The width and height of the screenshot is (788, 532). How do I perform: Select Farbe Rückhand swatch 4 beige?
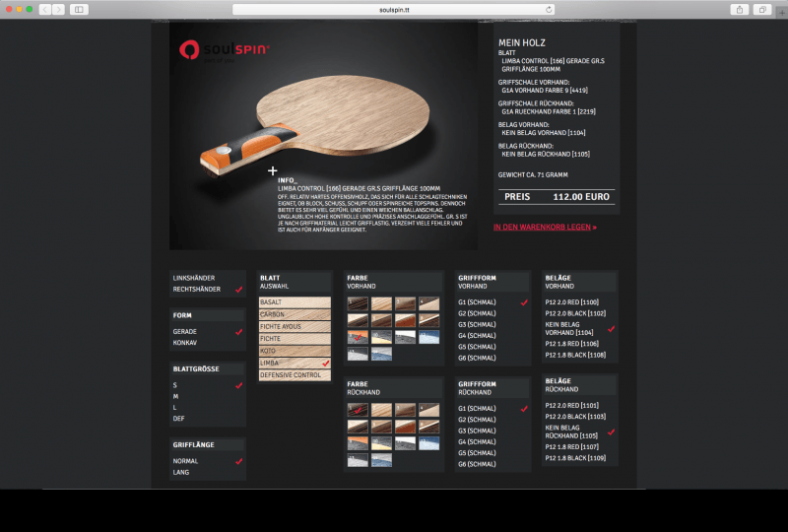click(428, 410)
